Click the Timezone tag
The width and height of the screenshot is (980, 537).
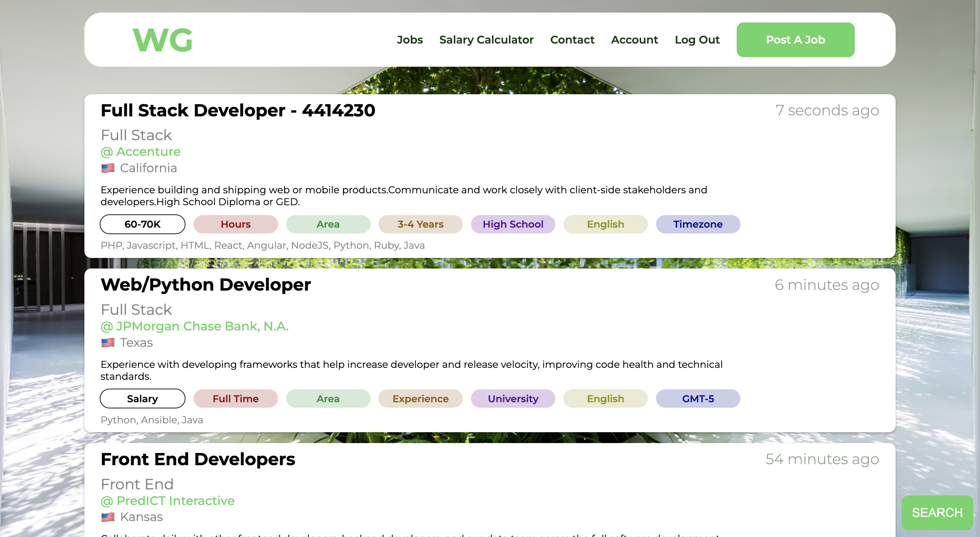(x=698, y=224)
